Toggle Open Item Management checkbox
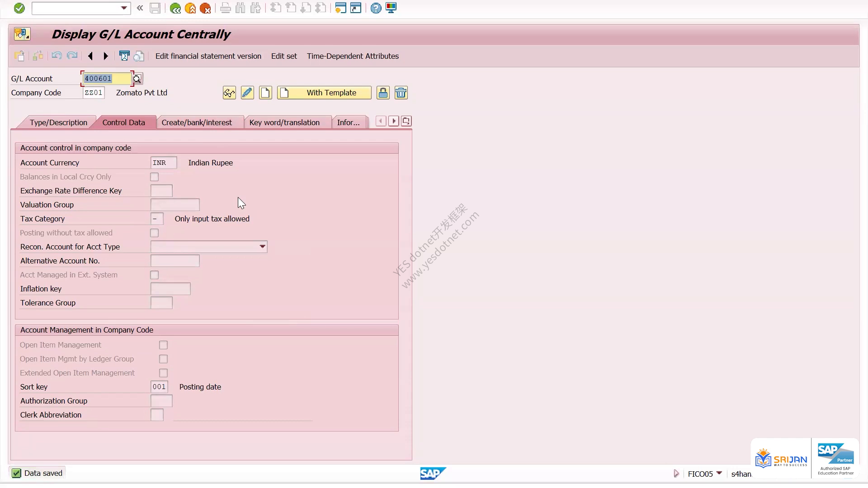Image resolution: width=868 pixels, height=488 pixels. 163,345
